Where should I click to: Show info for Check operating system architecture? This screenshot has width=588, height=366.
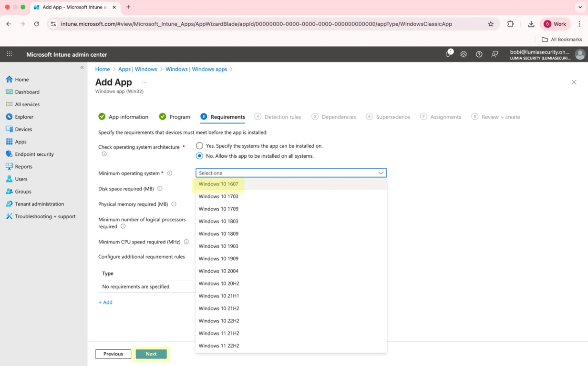[104, 154]
